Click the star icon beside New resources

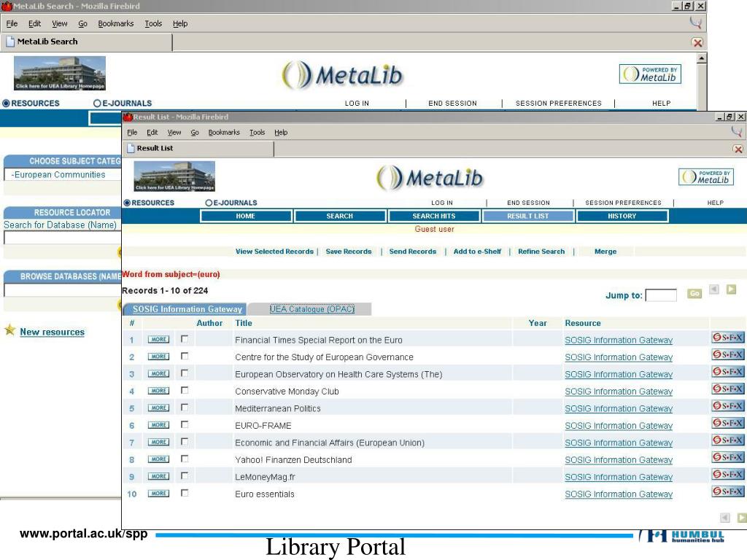pos(9,330)
